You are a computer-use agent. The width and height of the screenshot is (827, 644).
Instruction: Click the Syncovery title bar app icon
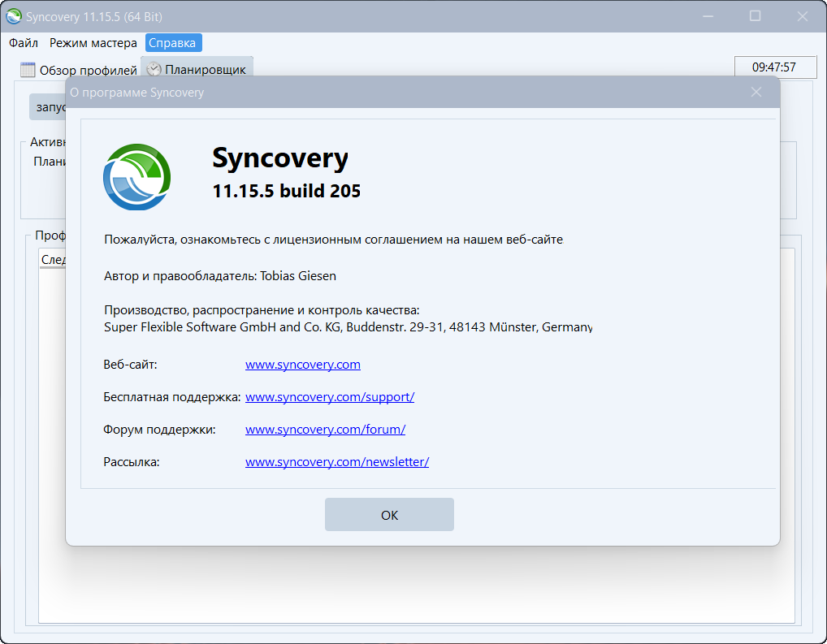tap(13, 16)
